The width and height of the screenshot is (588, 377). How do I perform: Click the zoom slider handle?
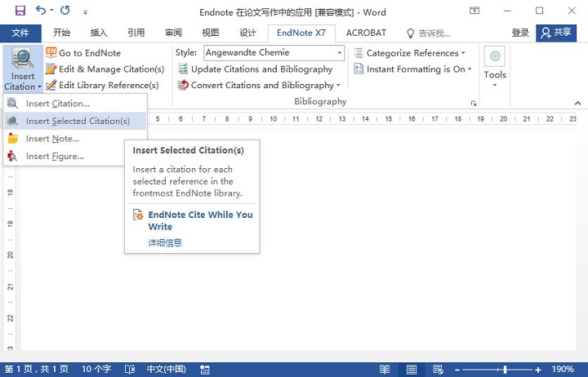click(506, 370)
